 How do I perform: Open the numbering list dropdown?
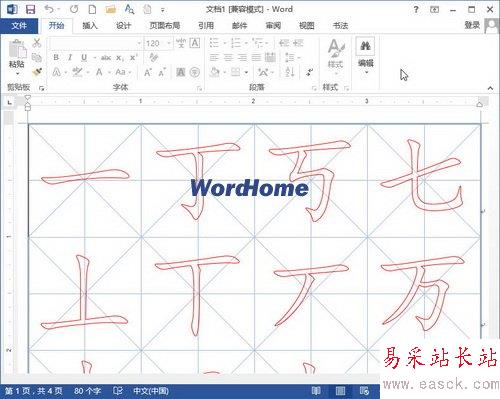pyautogui.click(x=246, y=43)
